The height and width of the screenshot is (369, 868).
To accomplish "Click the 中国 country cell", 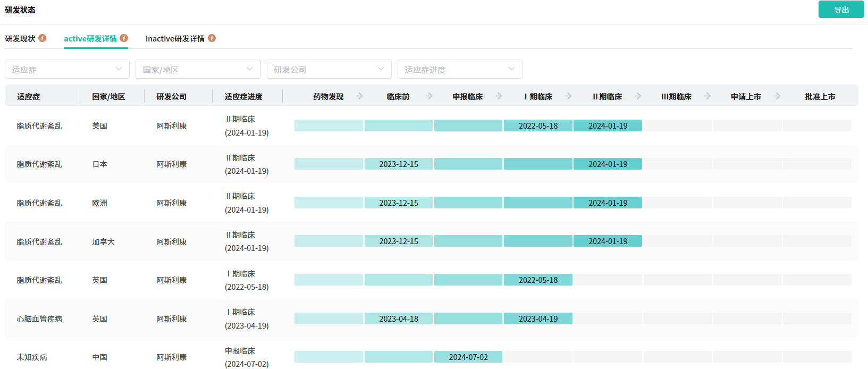I will coord(99,357).
